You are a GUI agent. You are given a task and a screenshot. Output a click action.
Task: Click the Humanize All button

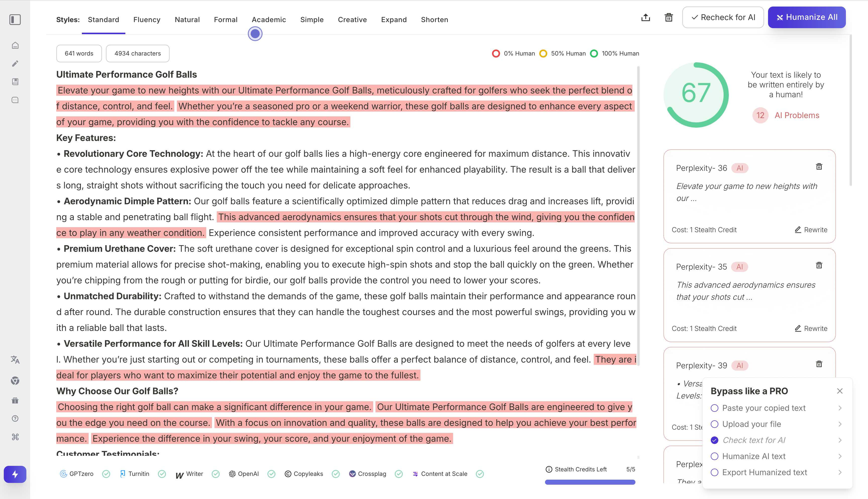click(806, 17)
